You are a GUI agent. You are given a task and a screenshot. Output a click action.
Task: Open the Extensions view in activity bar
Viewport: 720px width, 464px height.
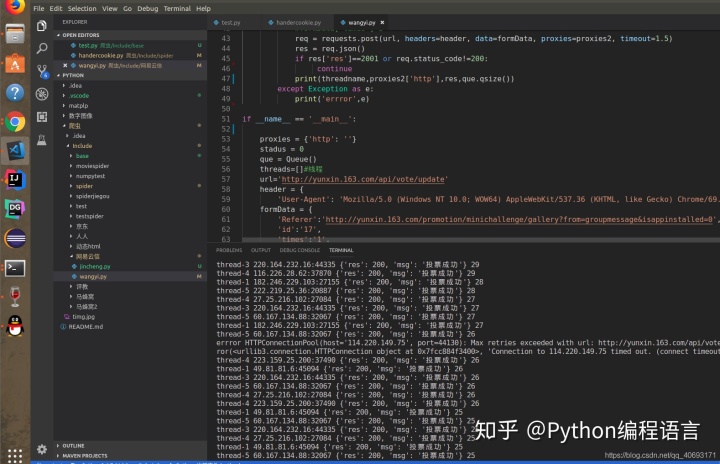point(42,117)
